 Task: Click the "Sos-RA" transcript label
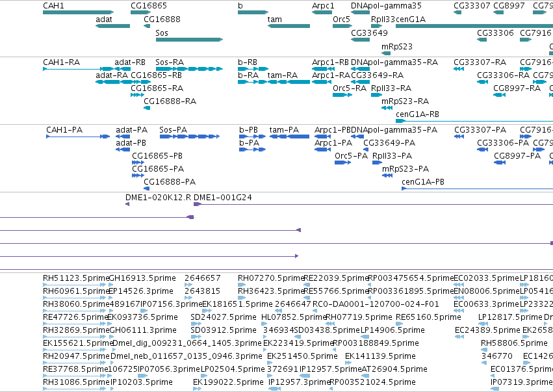coord(170,62)
